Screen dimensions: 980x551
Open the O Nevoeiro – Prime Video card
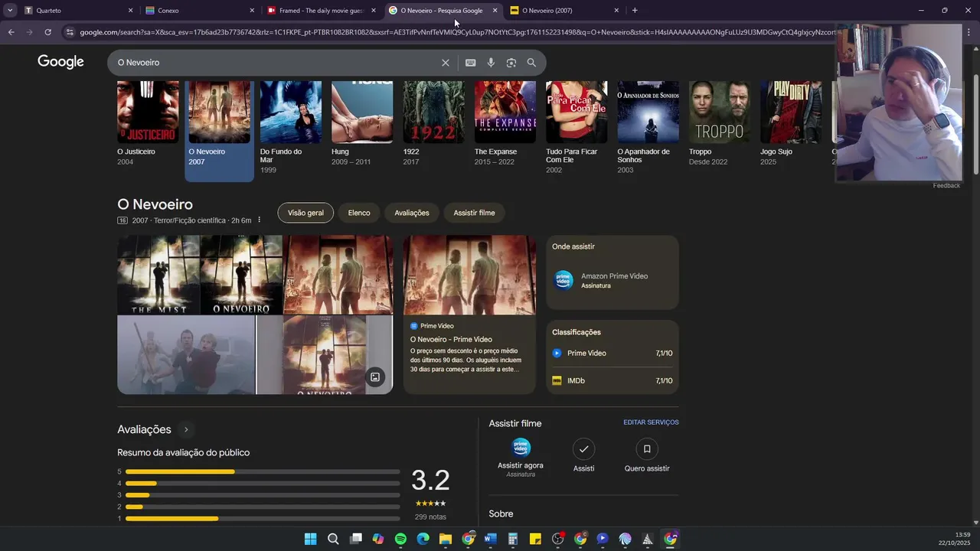pos(469,315)
